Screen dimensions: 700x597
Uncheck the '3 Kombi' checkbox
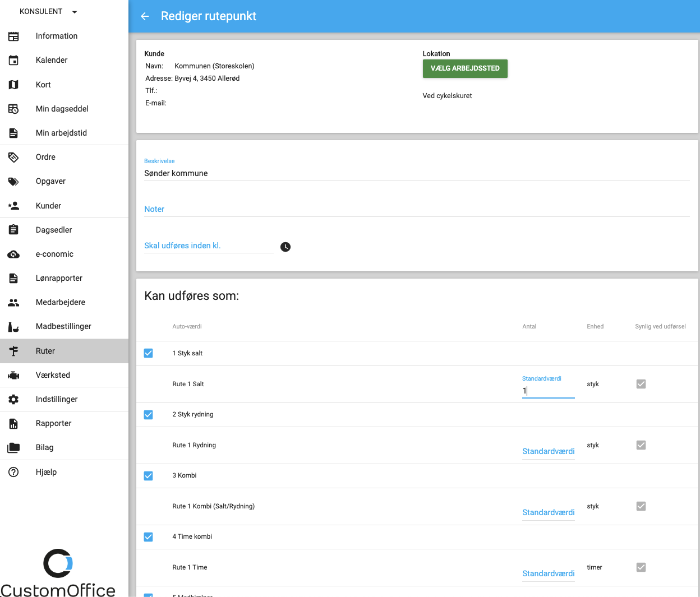(x=148, y=476)
